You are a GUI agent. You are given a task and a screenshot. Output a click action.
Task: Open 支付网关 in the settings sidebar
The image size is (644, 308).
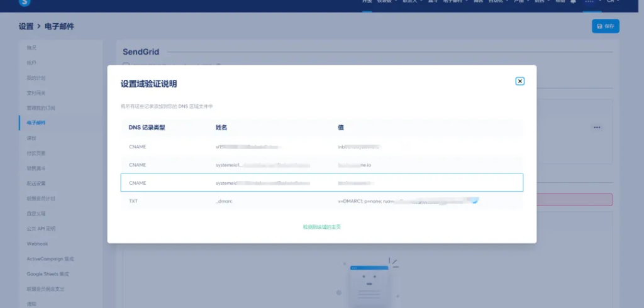tap(36, 93)
